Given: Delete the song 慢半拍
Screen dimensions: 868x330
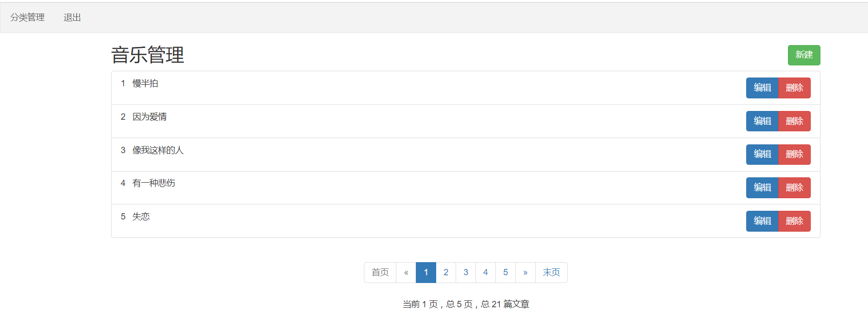Looking at the screenshot, I should 794,88.
